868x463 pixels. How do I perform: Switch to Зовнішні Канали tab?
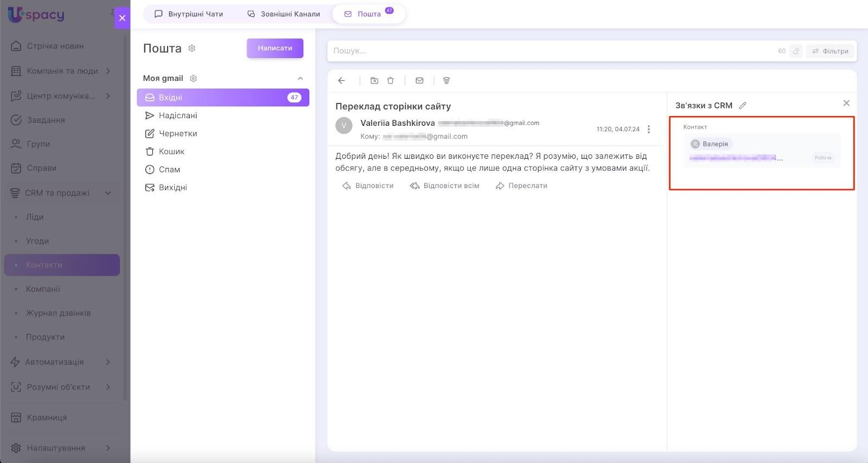[284, 14]
